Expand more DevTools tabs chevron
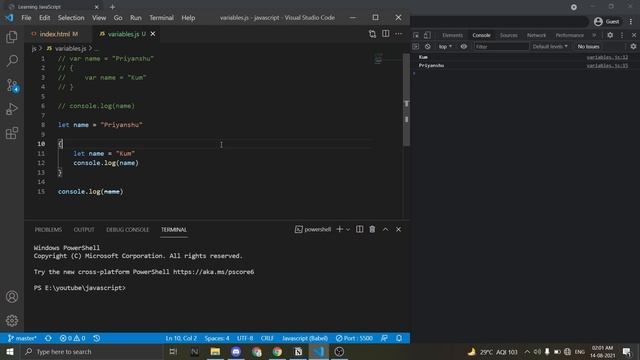This screenshot has width=640, height=360. [x=594, y=35]
